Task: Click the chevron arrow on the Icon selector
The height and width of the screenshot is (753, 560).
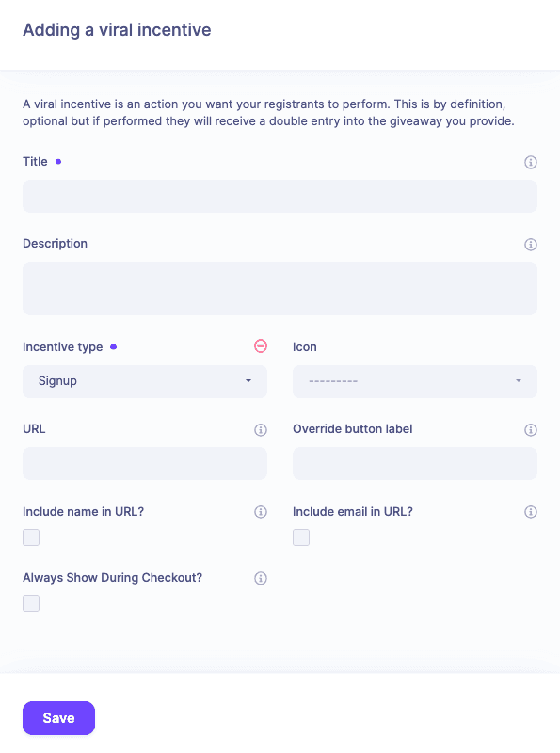Action: tap(517, 381)
